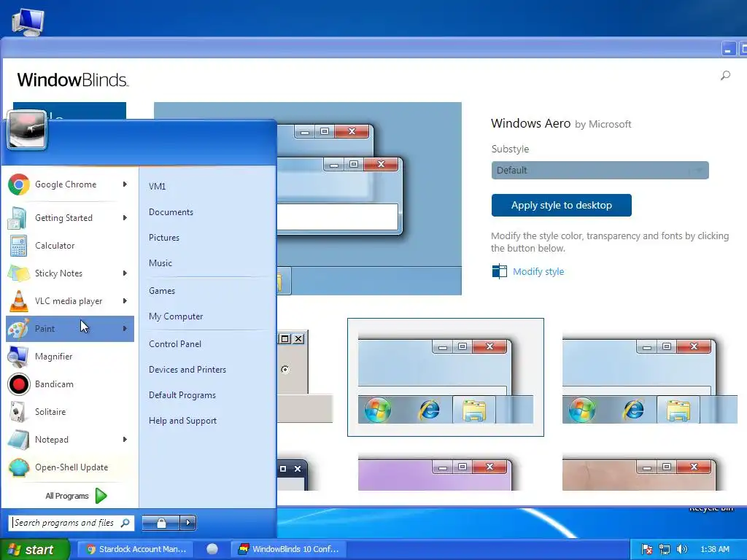This screenshot has width=747, height=560.
Task: Show All Programs list
Action: tap(76, 496)
